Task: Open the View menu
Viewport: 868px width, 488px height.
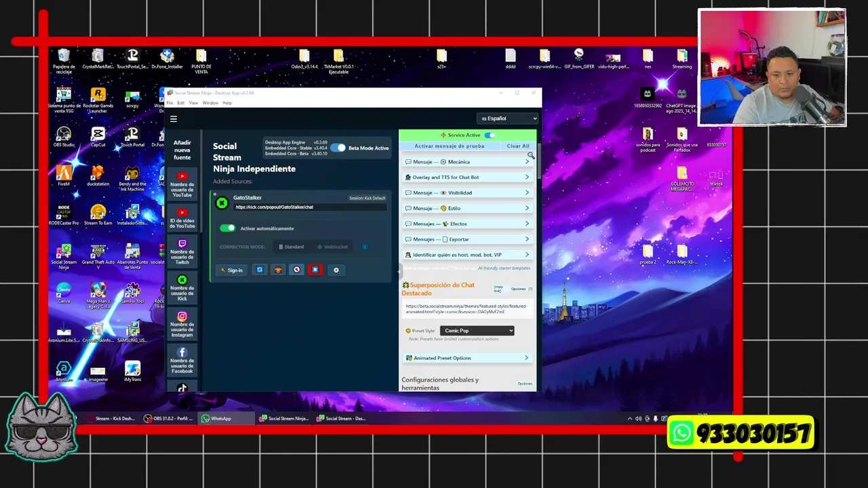Action: 193,103
